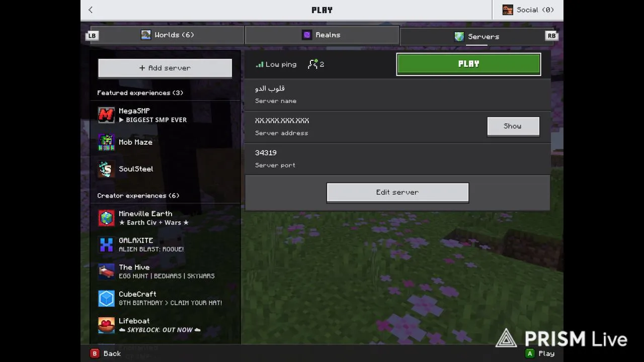Click the MegaSMP server icon

pos(106,115)
